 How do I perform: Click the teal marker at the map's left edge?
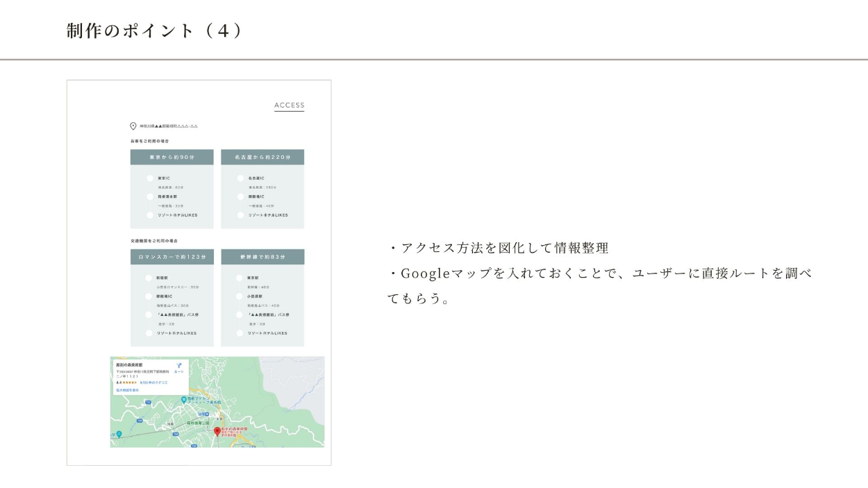point(119,435)
